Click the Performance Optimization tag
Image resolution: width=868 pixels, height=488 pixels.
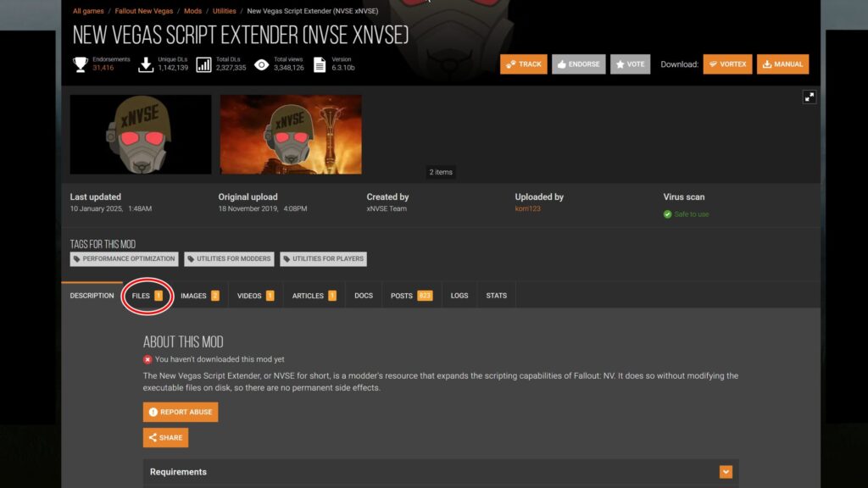[125, 259]
